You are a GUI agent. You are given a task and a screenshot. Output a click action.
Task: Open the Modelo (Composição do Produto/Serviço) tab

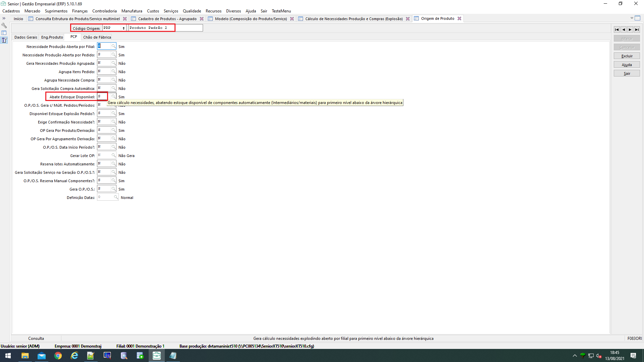tap(251, 19)
